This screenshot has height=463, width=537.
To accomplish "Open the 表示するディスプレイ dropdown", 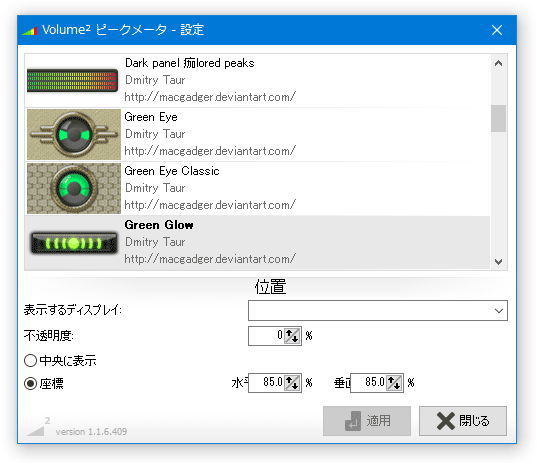I will [378, 311].
